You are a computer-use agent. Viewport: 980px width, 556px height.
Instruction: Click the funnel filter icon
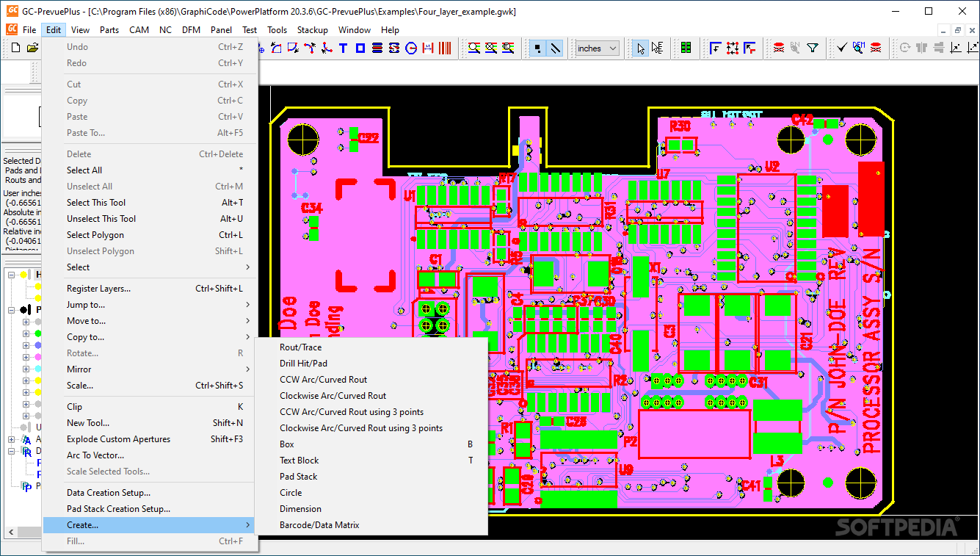813,48
